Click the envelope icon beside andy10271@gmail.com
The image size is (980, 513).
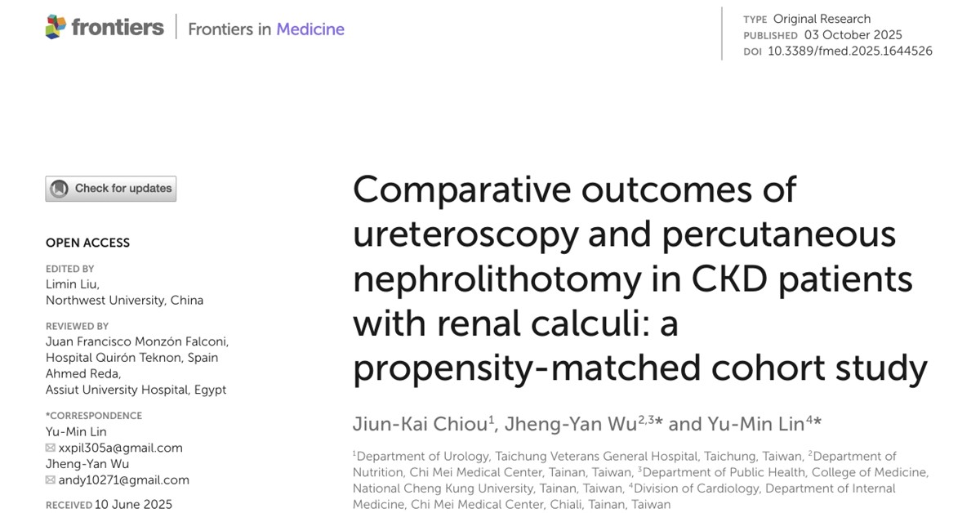tap(51, 480)
